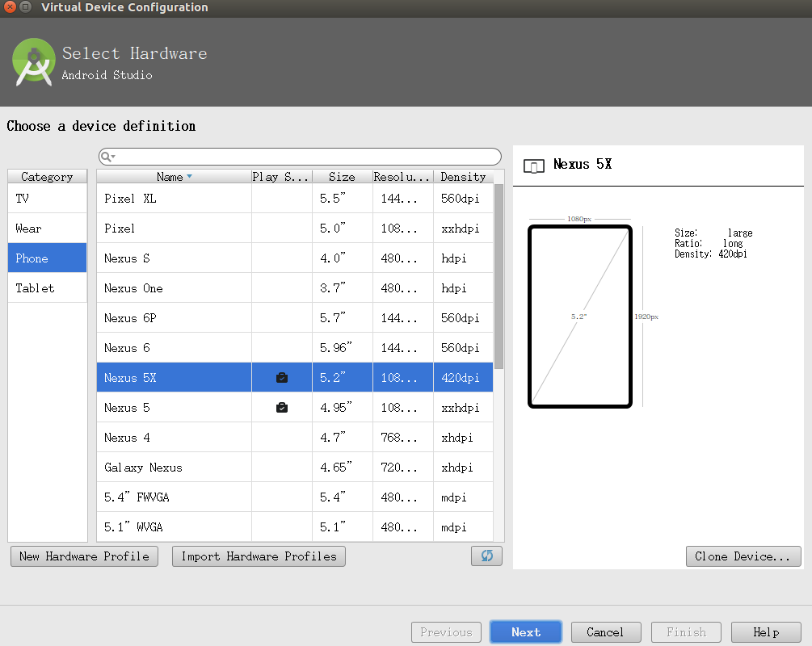Screen dimensions: 812x646
Task: Click the Help button
Action: (766, 632)
